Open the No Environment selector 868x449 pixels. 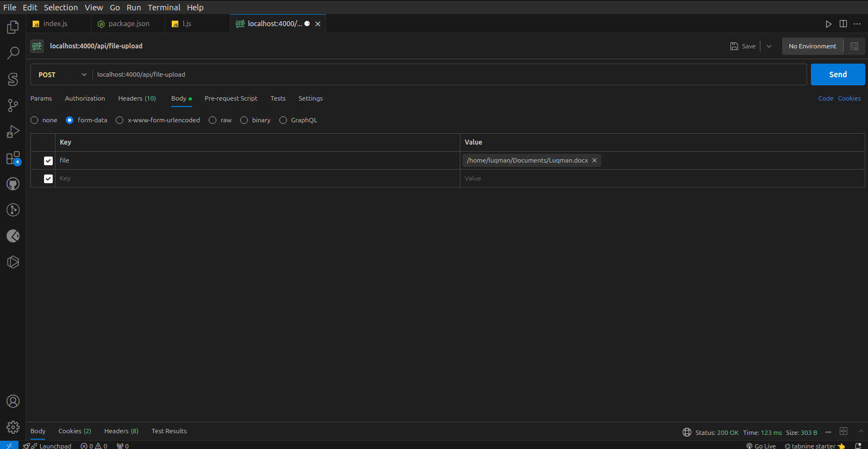pyautogui.click(x=812, y=46)
